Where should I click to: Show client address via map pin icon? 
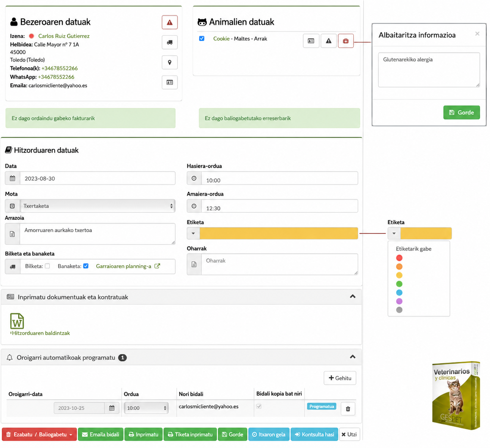coord(170,62)
